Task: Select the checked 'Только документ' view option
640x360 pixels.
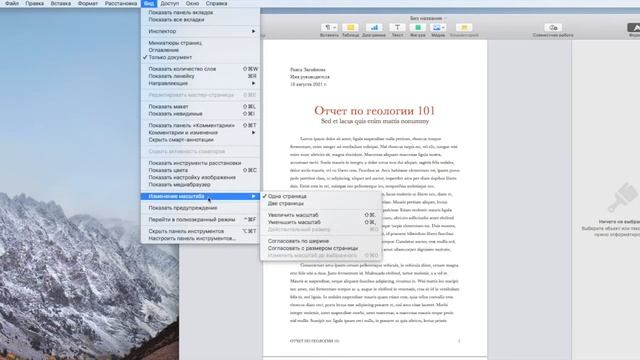Action: 200,58
